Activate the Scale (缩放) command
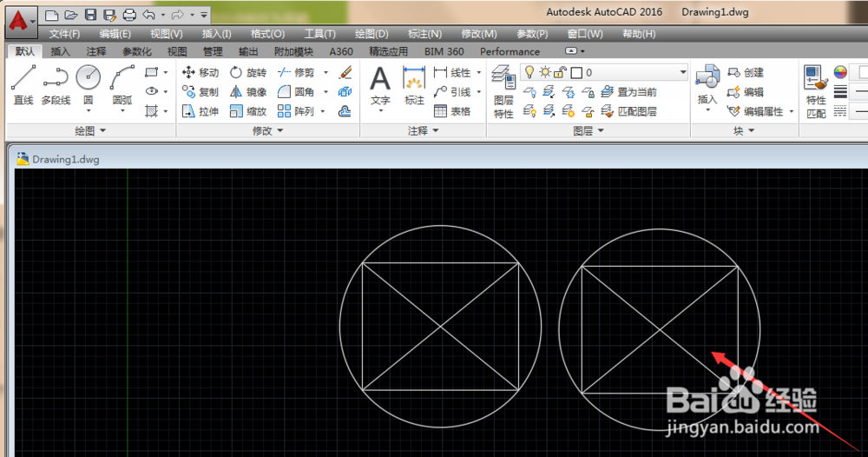 (248, 111)
